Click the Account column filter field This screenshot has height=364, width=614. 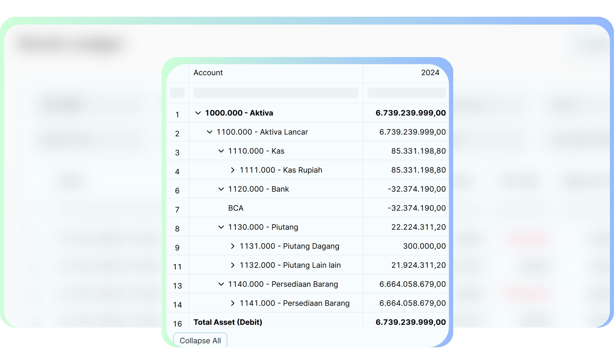276,93
